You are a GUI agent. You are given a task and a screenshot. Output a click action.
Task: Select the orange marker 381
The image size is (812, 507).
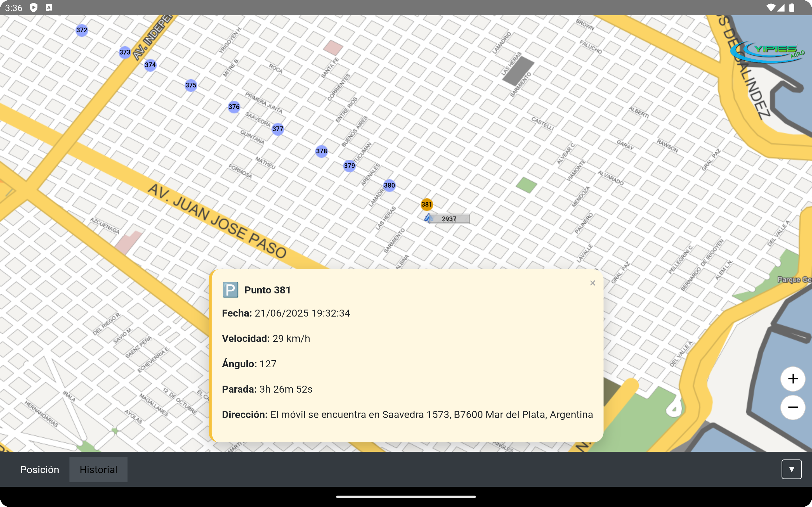coord(427,204)
